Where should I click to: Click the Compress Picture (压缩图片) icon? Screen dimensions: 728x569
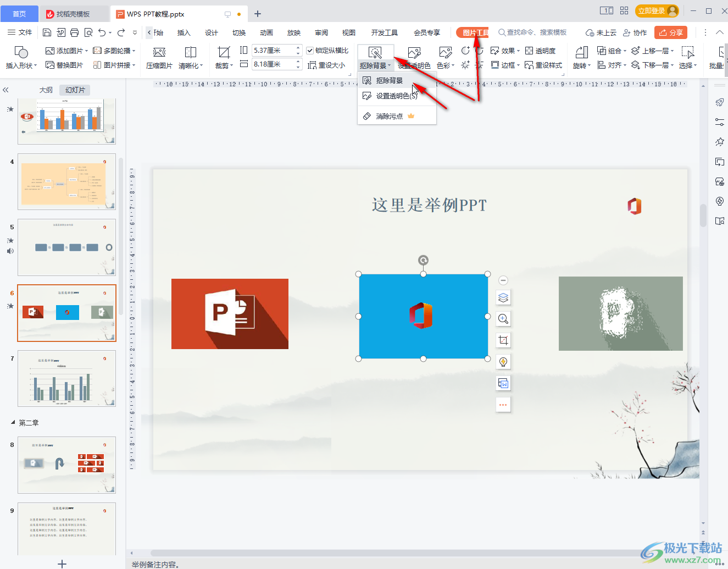159,52
